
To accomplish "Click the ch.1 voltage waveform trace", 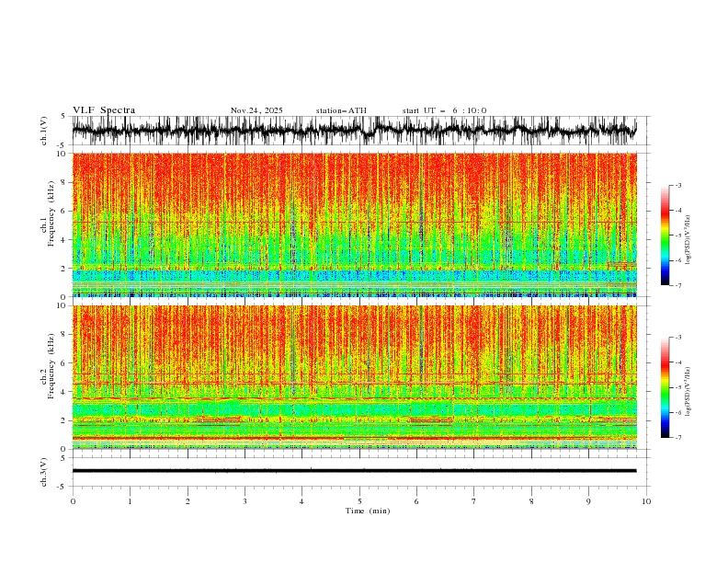I will 354,131.
